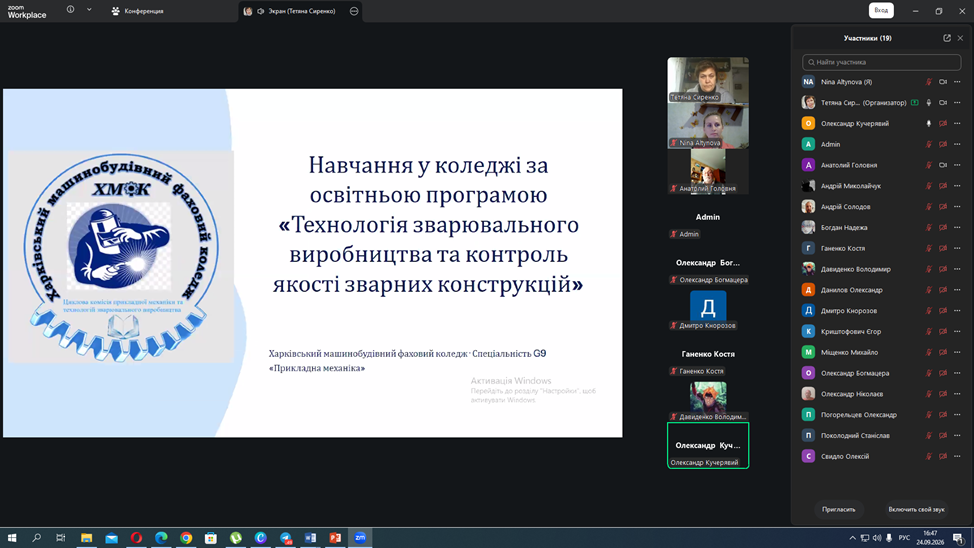This screenshot has height=548, width=974.
Task: Click Олександр Ніколаєв's avatar picture
Action: coord(808,394)
